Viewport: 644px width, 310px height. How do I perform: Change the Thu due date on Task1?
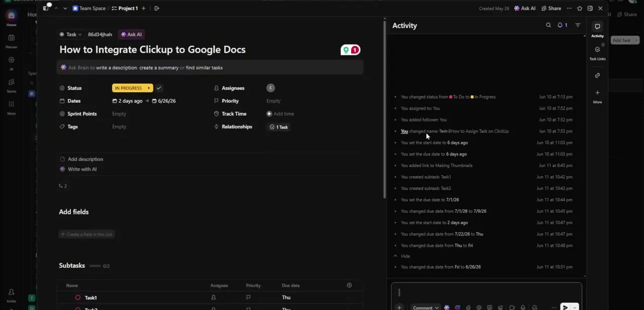[286, 297]
